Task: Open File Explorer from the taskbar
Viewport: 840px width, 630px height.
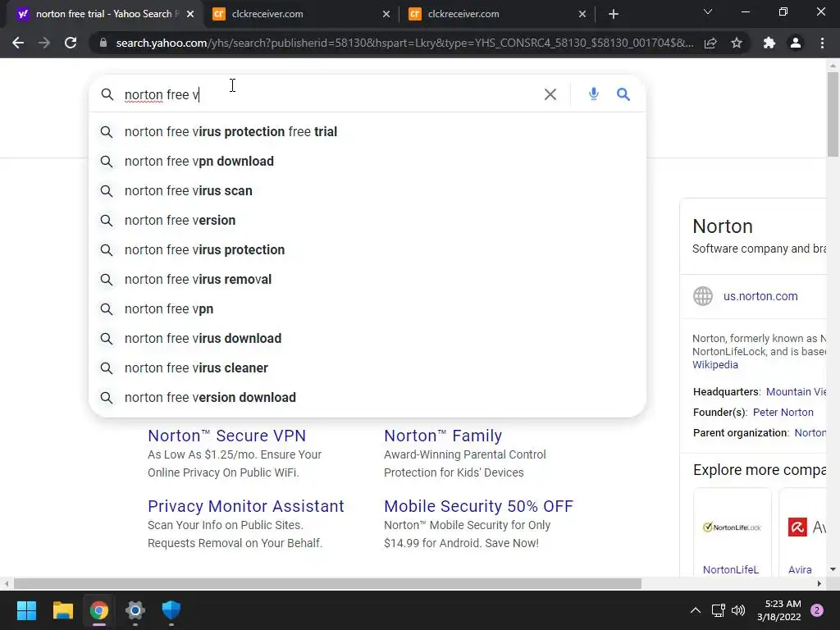Action: coord(62,610)
